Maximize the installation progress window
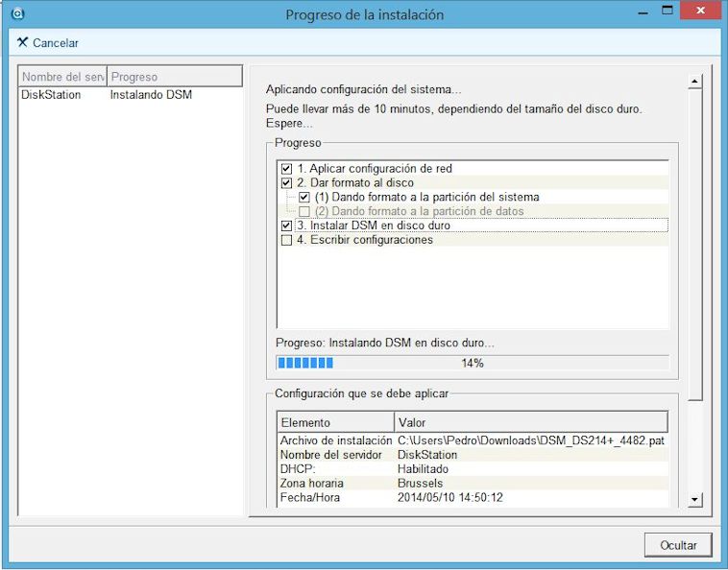Image resolution: width=728 pixels, height=570 pixels. point(667,12)
